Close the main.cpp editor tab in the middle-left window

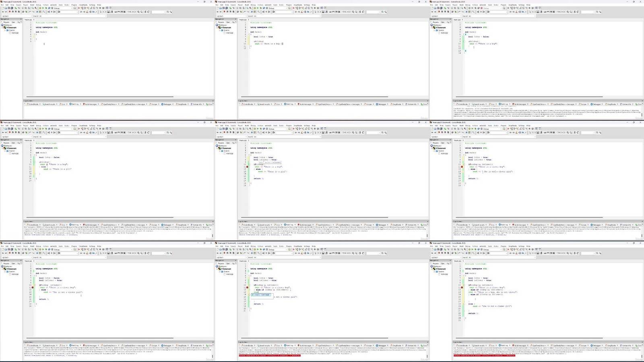tap(33, 140)
